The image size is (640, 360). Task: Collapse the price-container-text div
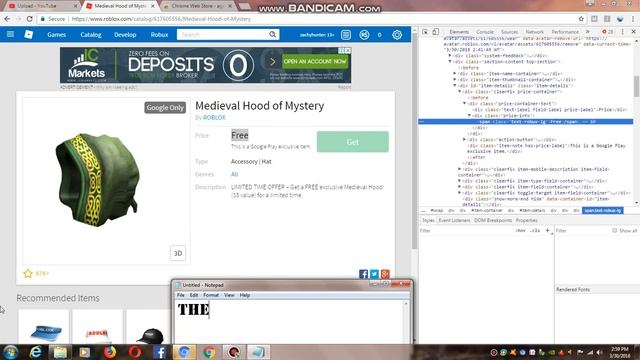click(464, 104)
